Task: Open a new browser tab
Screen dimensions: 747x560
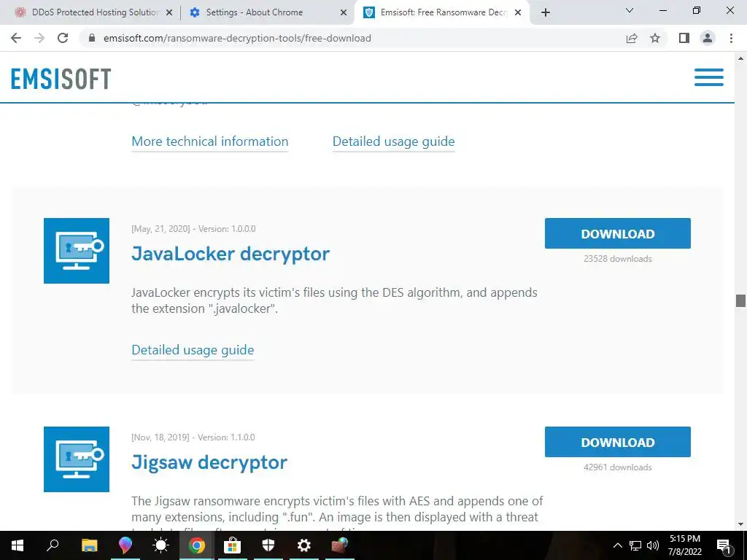Action: (x=546, y=12)
